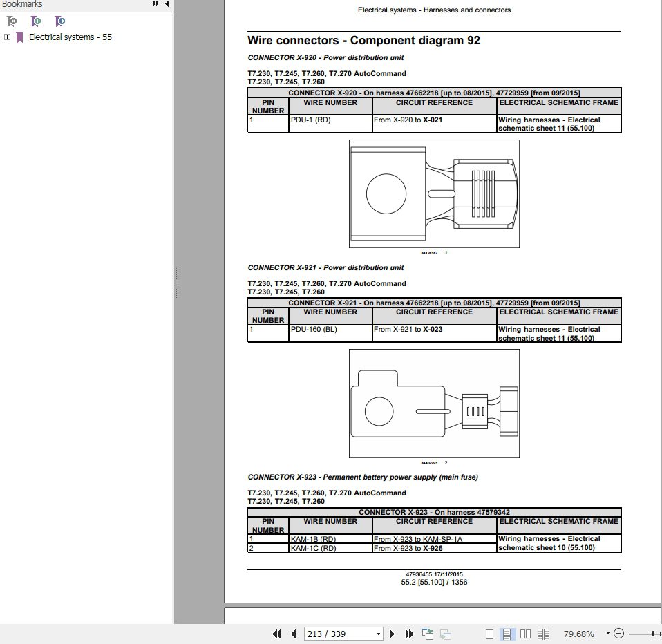The width and height of the screenshot is (662, 644).
Task: Click the panel splitter grip handle
Action: 177,283
